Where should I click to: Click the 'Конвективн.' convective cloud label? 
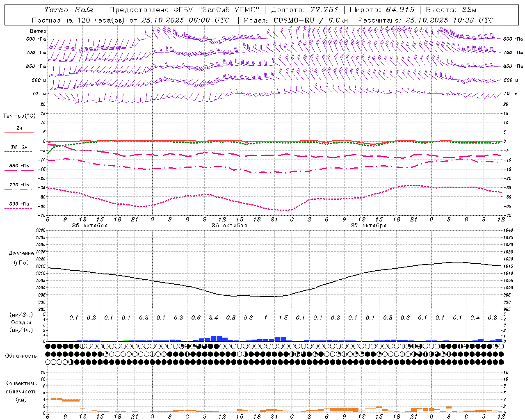(21, 383)
